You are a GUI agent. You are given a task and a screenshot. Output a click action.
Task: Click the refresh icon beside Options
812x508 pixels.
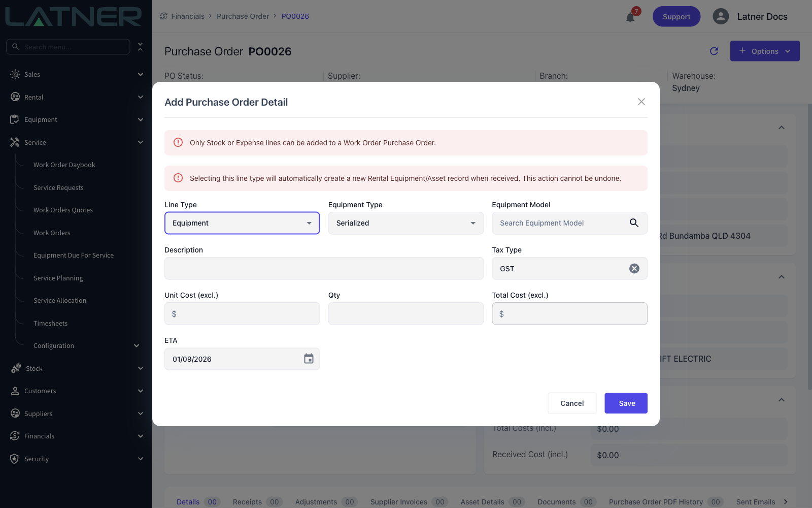point(714,51)
